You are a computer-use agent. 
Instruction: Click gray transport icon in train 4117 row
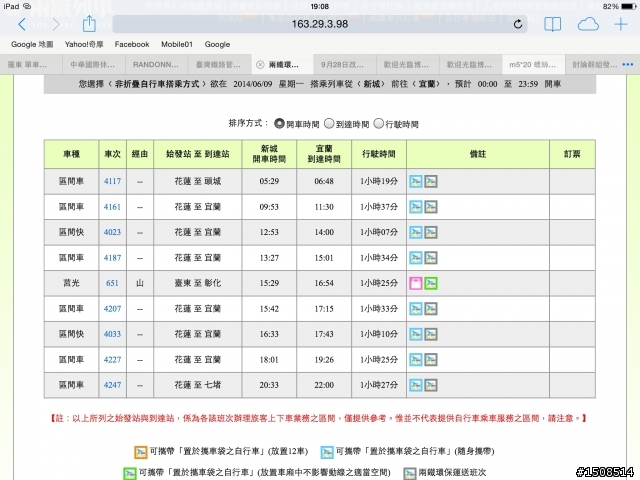[431, 181]
